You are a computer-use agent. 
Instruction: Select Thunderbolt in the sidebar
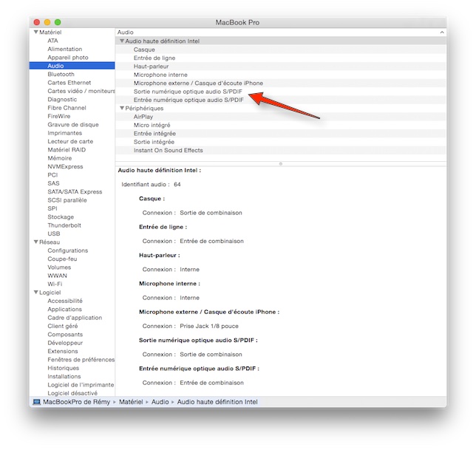(64, 225)
